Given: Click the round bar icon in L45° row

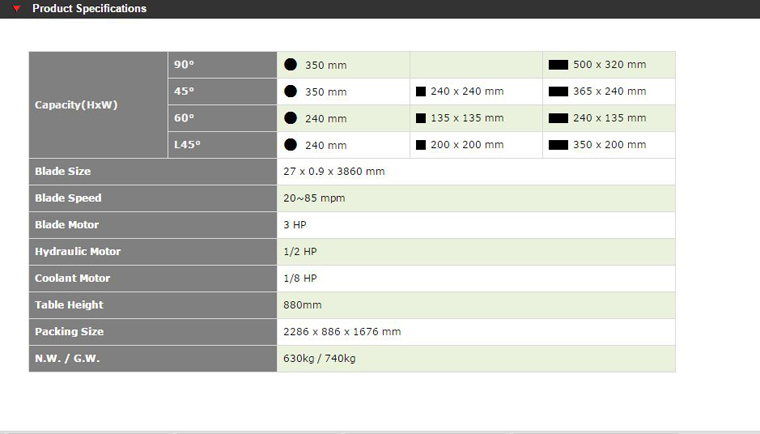Looking at the screenshot, I should click(291, 145).
